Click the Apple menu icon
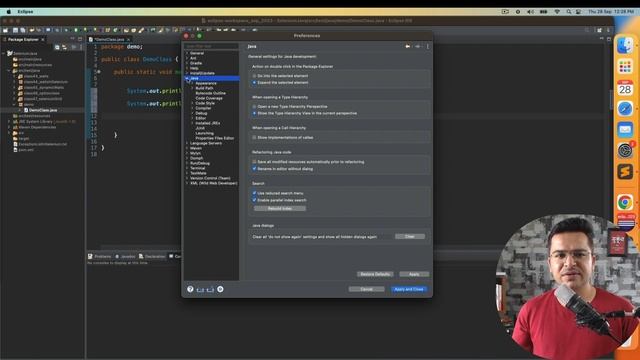Screen dimensions: 640x360 coord(9,12)
